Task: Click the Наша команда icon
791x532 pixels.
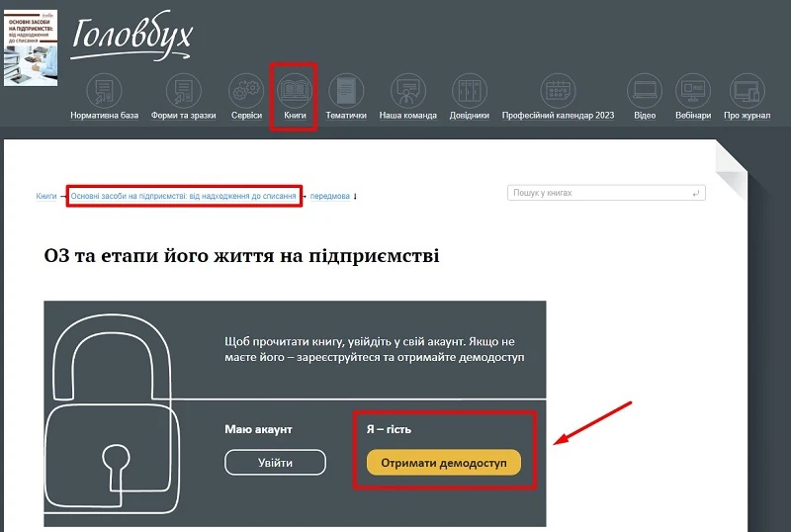Action: 408,91
